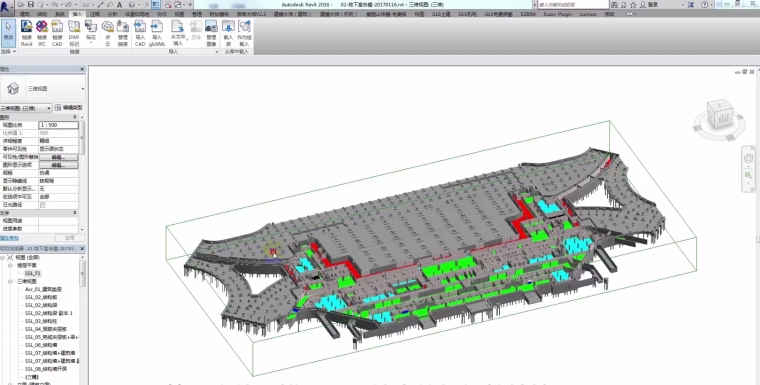Screen dimensions: 760x385
Task: Click the Link Revit icon
Action: [x=27, y=33]
